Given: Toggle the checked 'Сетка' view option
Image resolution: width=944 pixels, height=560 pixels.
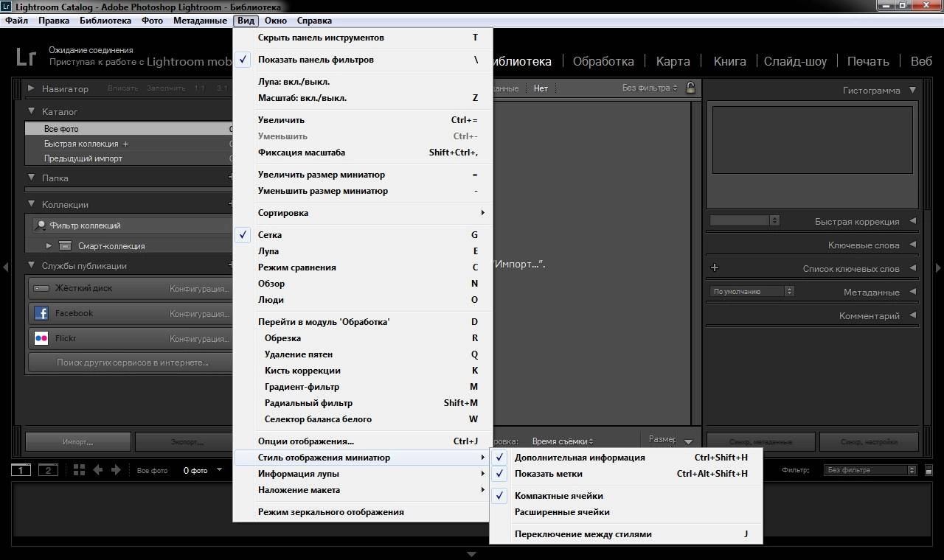Looking at the screenshot, I should pos(363,235).
